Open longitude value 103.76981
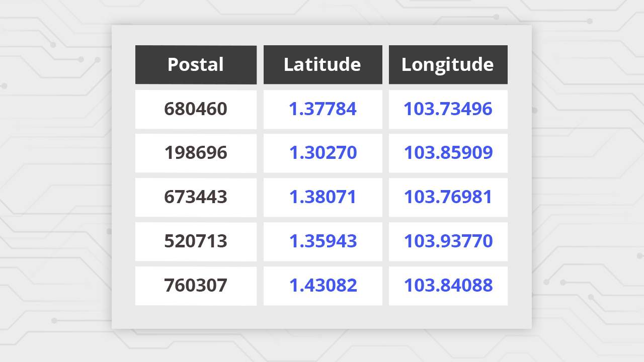 click(x=448, y=197)
